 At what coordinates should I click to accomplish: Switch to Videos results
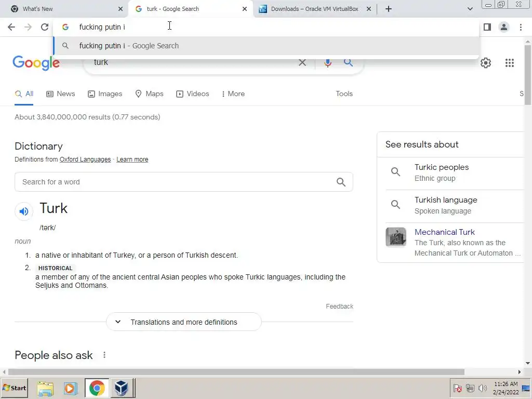[192, 94]
